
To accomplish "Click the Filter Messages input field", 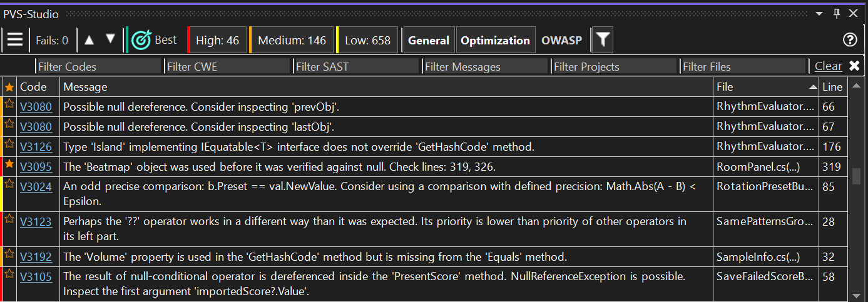I will (486, 66).
